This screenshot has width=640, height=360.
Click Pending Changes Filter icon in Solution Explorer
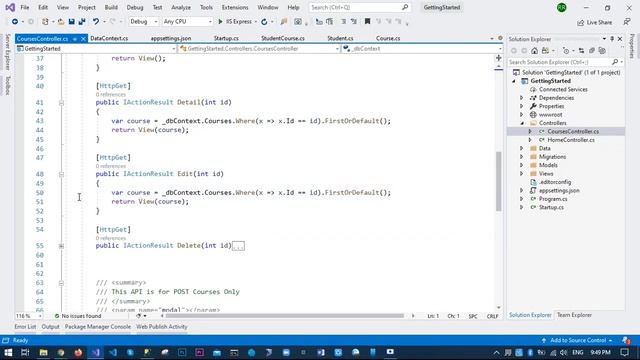(566, 51)
